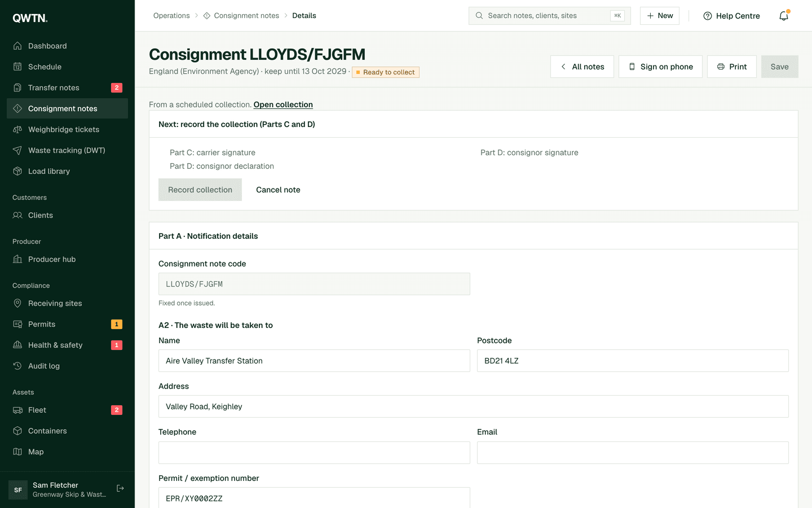Viewport: 812px width, 508px height.
Task: Click the SF user avatar
Action: tap(18, 490)
